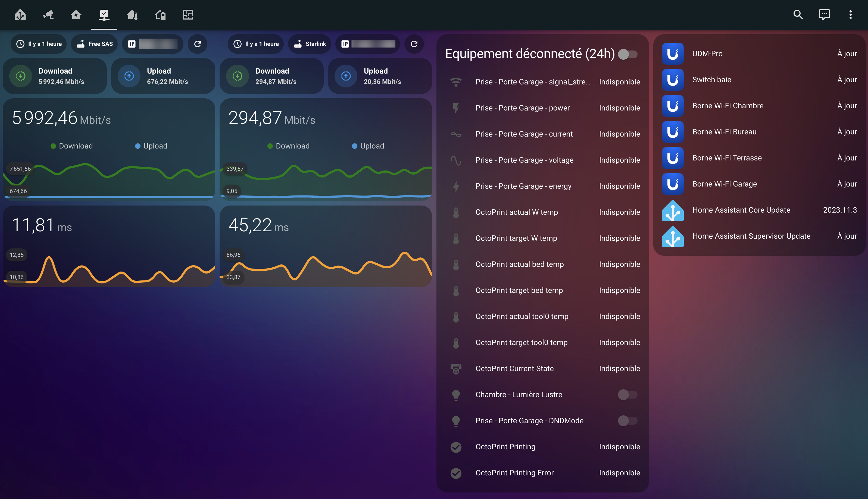Click refresh icon next to Free SAS
This screenshot has height=499, width=868.
click(198, 44)
